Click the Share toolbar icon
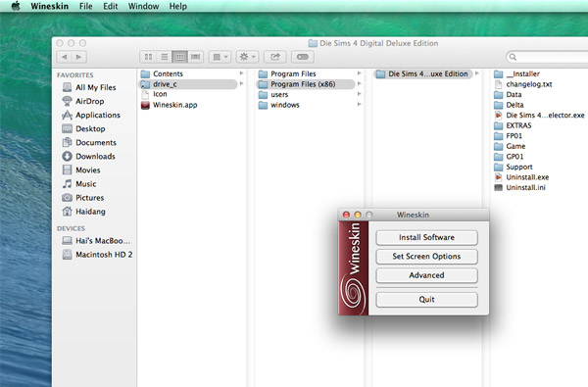Screen dimensions: 588x387 [275, 57]
